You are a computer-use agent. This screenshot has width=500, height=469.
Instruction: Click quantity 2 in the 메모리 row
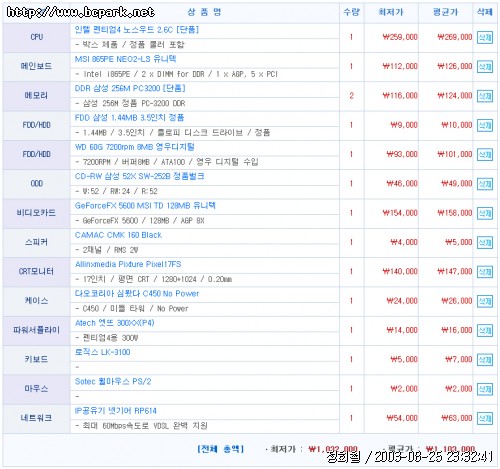tap(351, 96)
